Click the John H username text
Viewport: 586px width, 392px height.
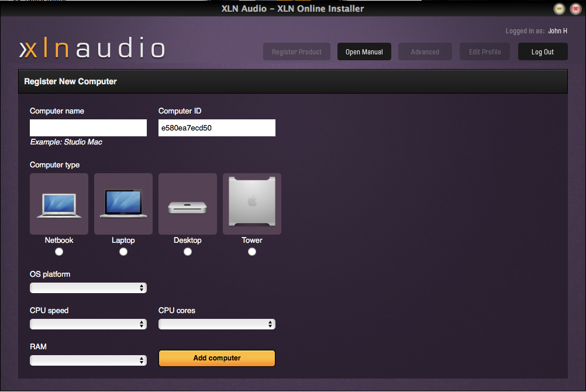[x=557, y=31]
